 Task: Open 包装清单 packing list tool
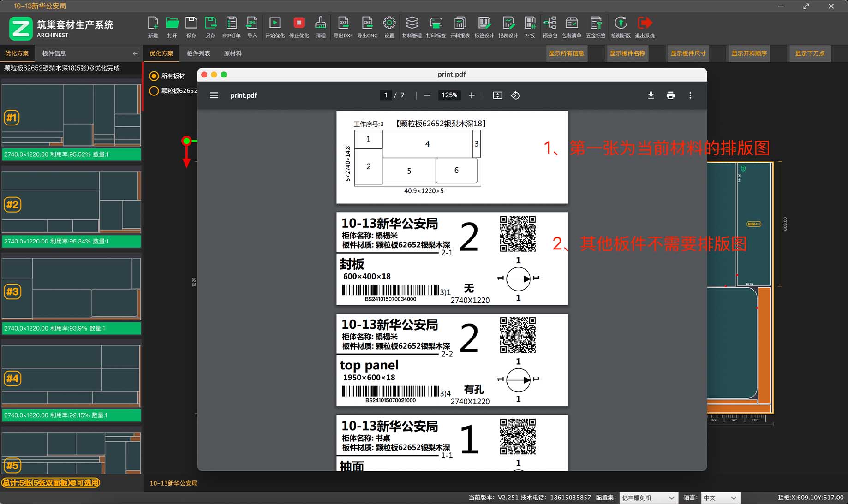pos(572,26)
